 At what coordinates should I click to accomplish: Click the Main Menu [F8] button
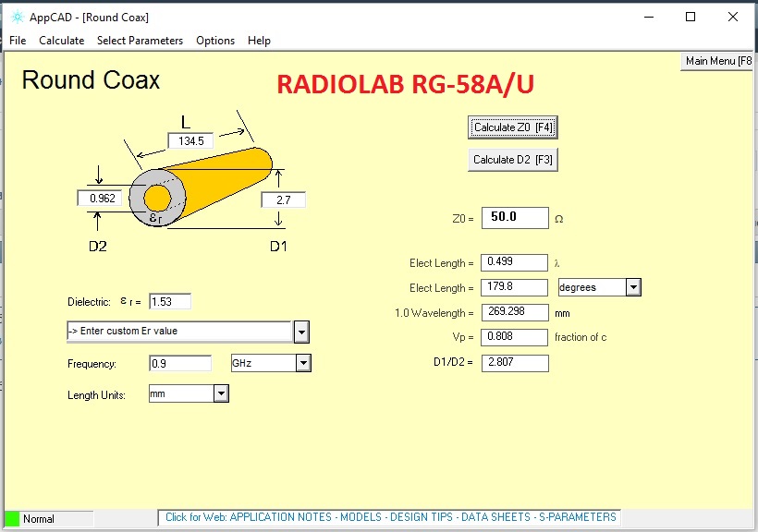tap(718, 61)
